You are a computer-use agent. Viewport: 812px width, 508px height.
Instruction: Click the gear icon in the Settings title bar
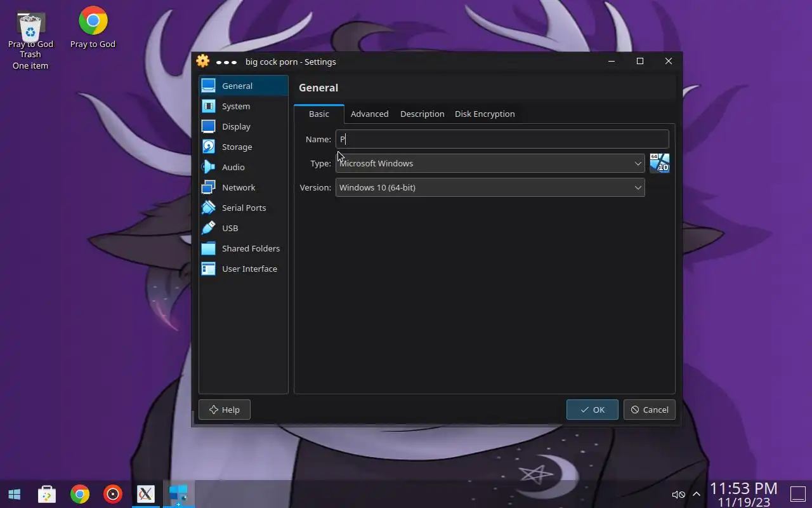(x=203, y=62)
